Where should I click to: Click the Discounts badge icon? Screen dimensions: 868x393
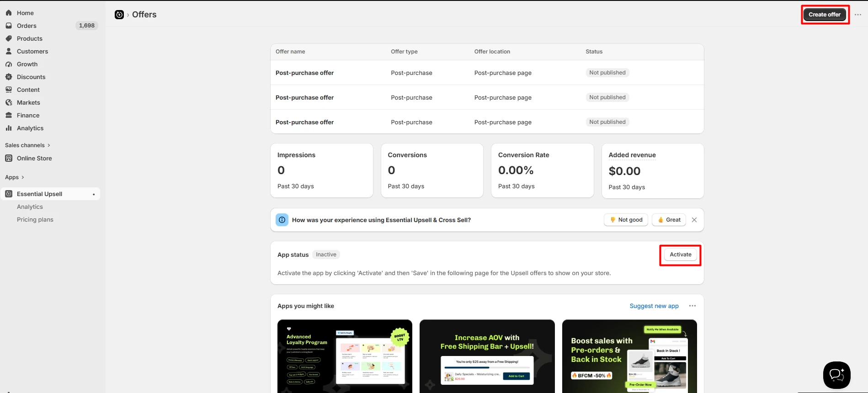pos(9,77)
